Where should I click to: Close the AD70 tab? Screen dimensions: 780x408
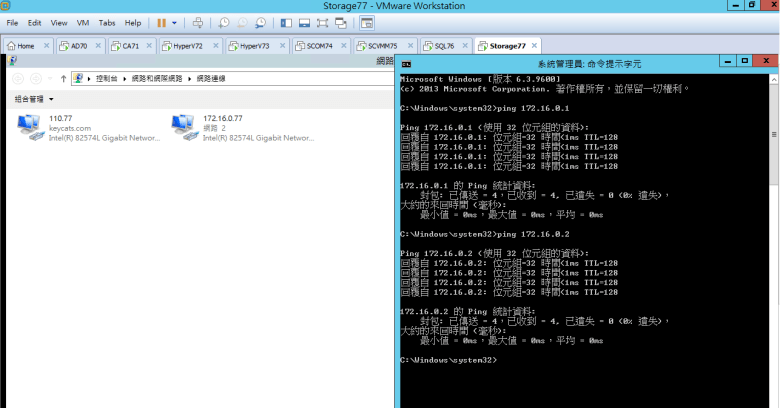point(98,46)
